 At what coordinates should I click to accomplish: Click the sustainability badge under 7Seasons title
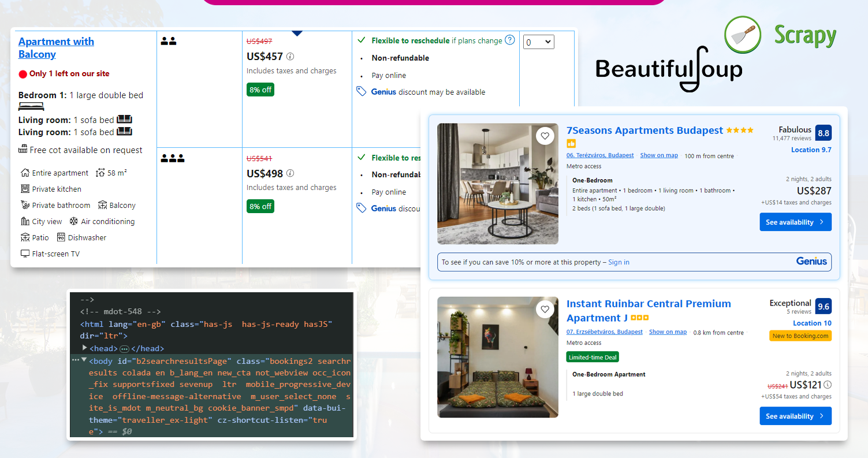571,143
